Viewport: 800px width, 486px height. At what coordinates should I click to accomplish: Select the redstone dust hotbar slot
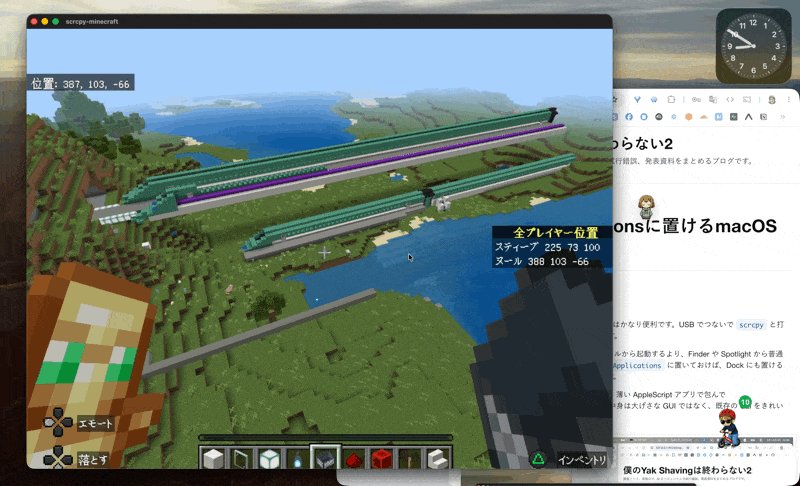[x=354, y=458]
